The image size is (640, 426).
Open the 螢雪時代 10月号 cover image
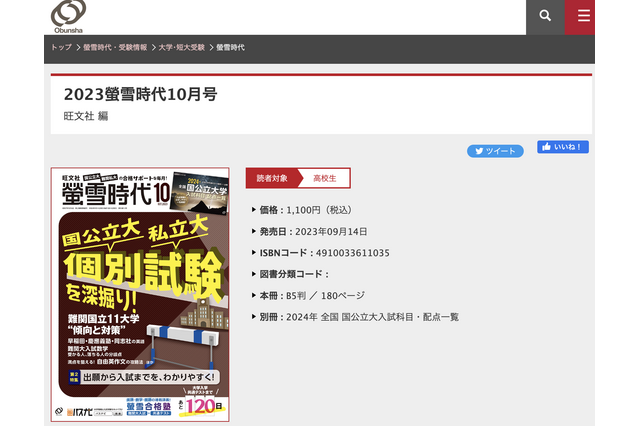(140, 294)
